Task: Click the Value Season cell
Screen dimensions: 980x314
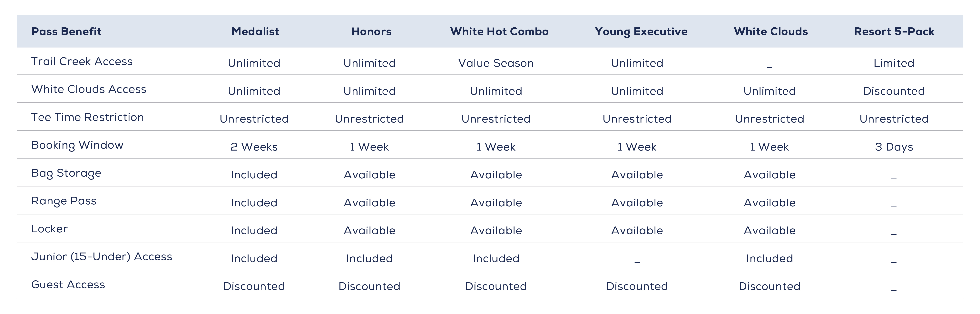Action: pyautogui.click(x=496, y=63)
